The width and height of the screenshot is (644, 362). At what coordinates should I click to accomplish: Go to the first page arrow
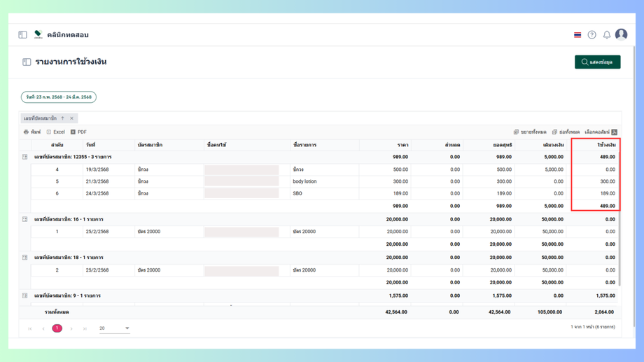point(30,328)
